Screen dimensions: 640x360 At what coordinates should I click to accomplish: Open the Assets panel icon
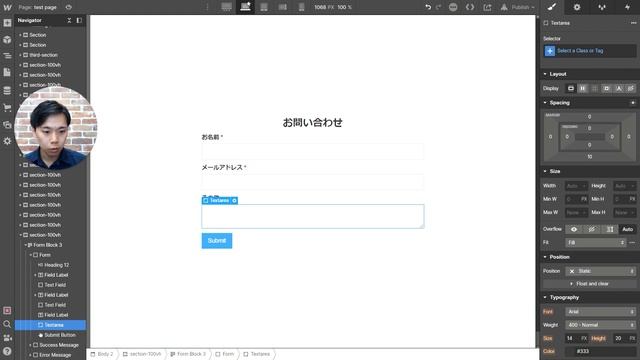(x=7, y=125)
